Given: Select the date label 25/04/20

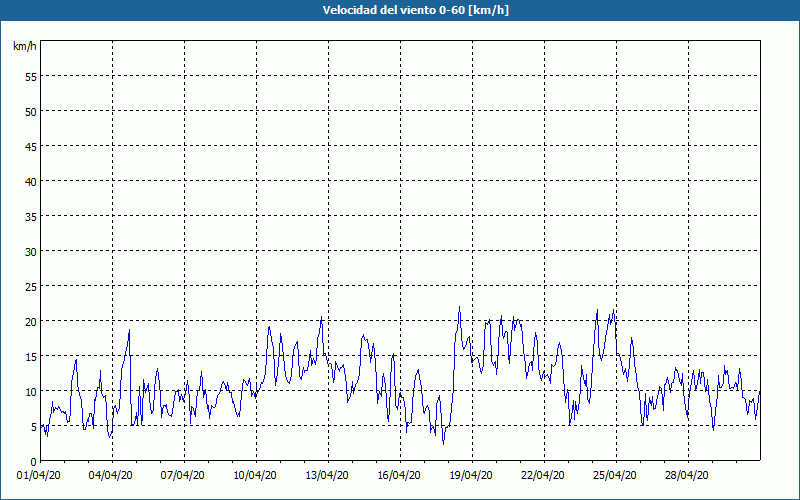Looking at the screenshot, I should [x=615, y=476].
